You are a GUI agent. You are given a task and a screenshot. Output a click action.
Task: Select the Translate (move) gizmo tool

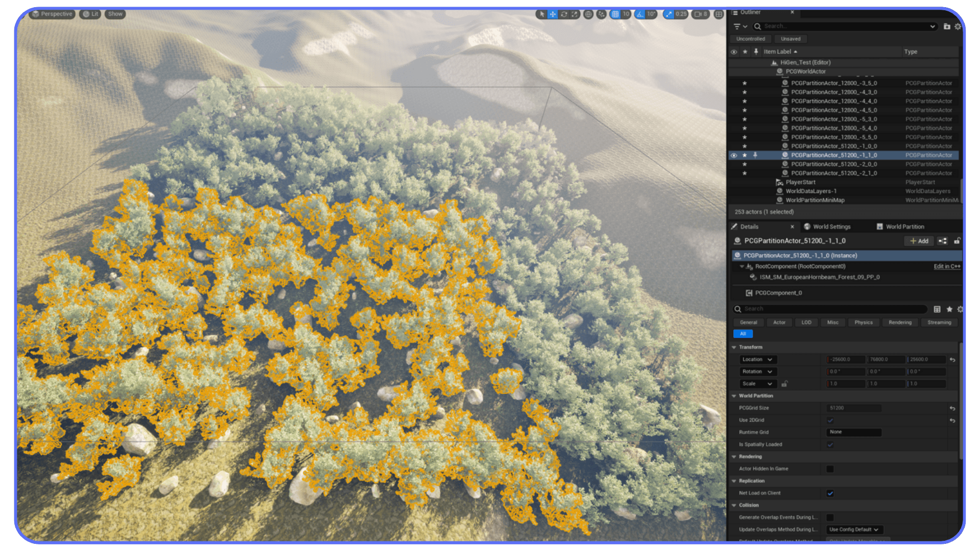pos(553,14)
